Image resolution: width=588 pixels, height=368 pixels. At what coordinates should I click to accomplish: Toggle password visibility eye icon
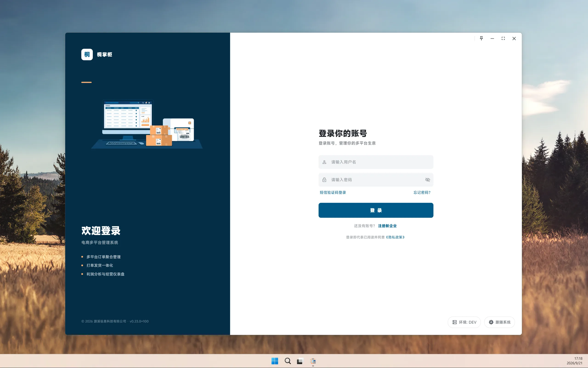428,180
